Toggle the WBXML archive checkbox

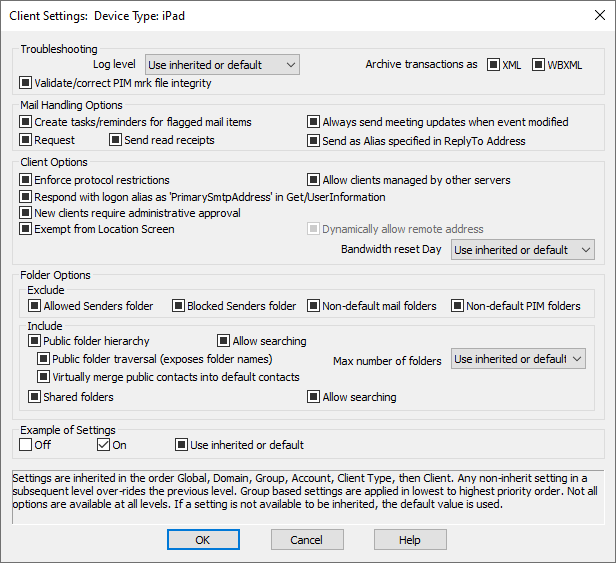(538, 64)
